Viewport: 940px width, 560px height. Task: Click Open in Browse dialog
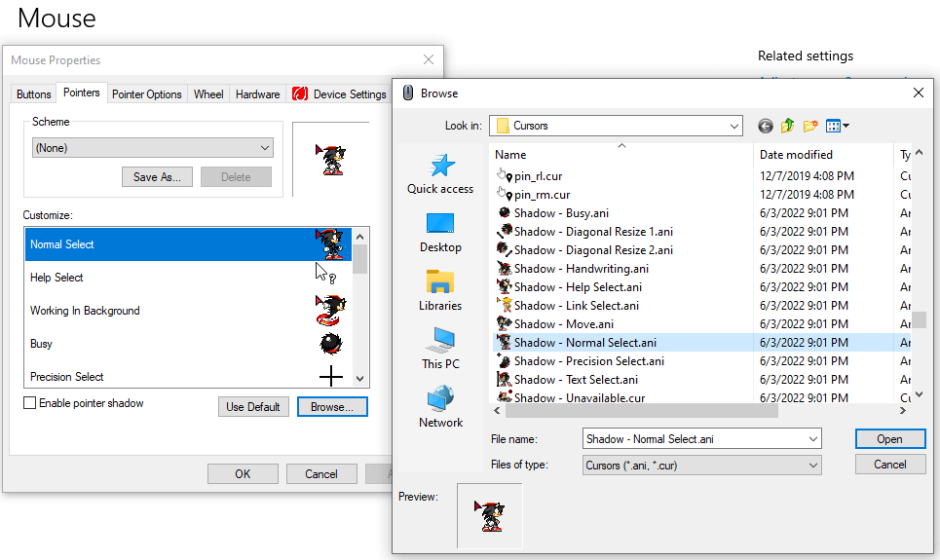tap(890, 439)
